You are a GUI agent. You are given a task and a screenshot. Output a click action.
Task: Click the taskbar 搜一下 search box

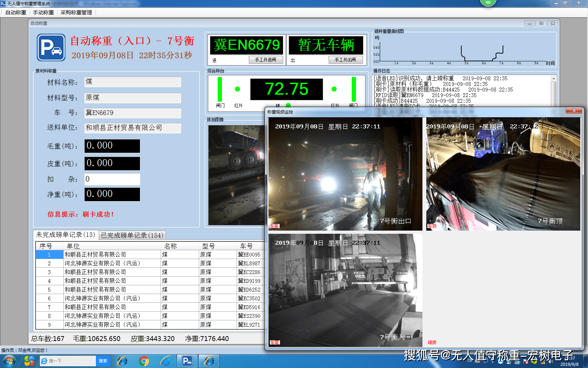[68, 361]
